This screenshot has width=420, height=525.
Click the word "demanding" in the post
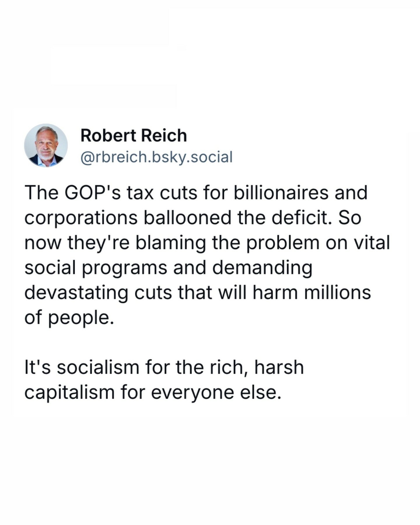click(x=262, y=267)
